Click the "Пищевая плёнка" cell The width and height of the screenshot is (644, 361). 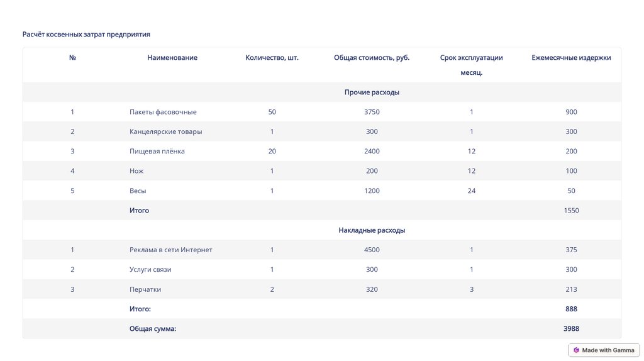tap(157, 152)
